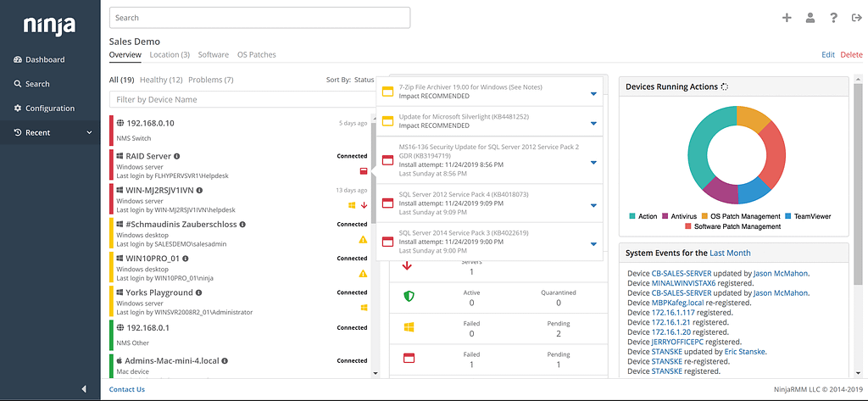Click the red software patch summary icon
Image resolution: width=868 pixels, height=401 pixels.
pos(409,358)
